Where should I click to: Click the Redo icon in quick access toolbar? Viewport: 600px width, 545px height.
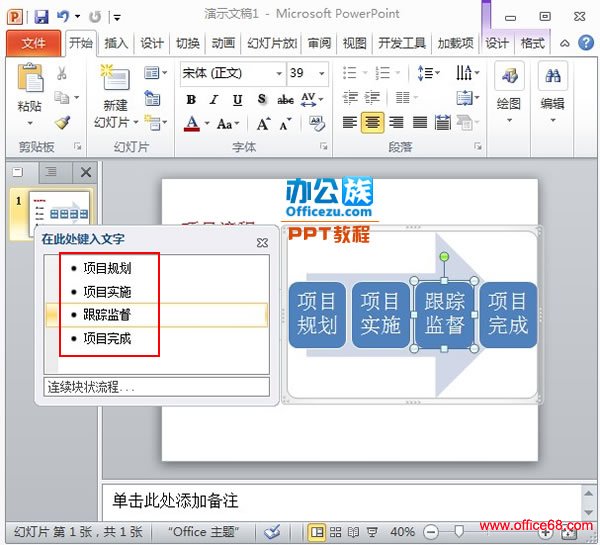tap(95, 17)
